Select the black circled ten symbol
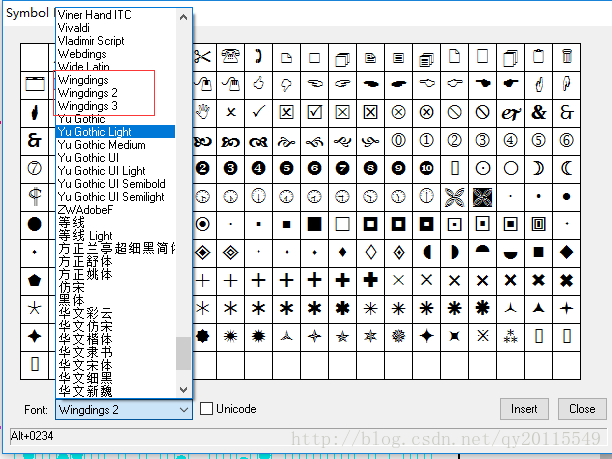The image size is (612, 459). tap(427, 168)
